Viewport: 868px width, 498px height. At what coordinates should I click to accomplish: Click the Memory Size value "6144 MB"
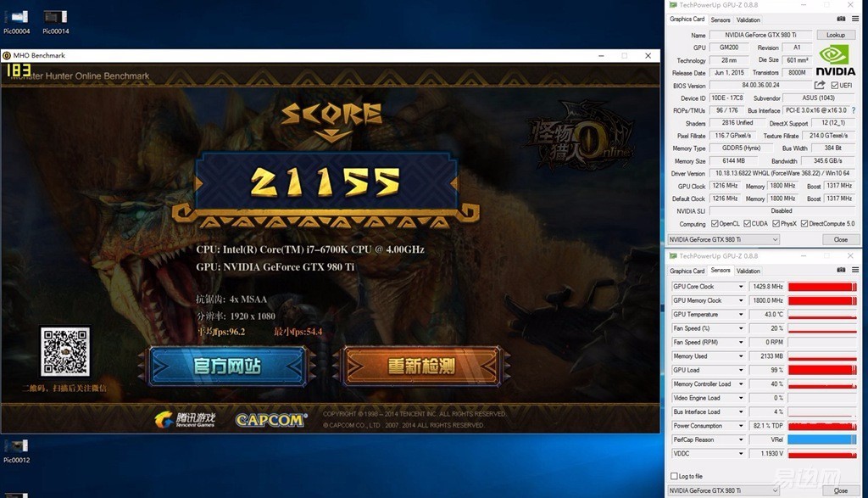733,160
